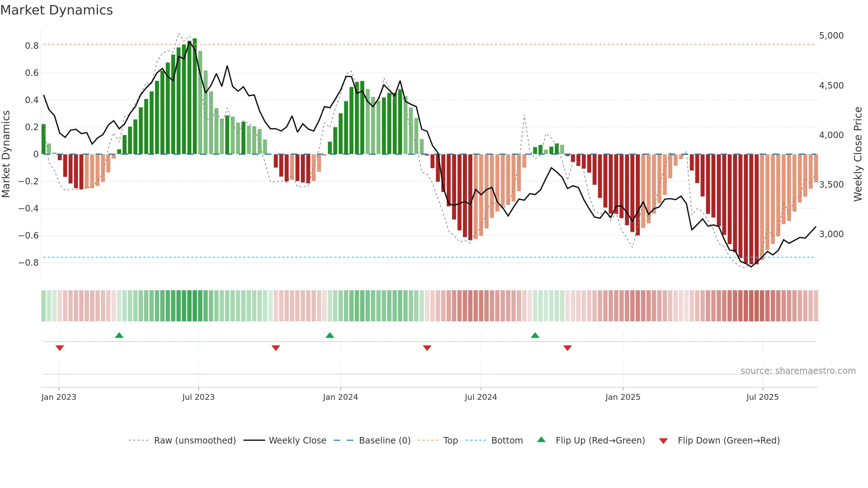Toggle the Top legend entry
868x488 pixels.
tap(438, 440)
